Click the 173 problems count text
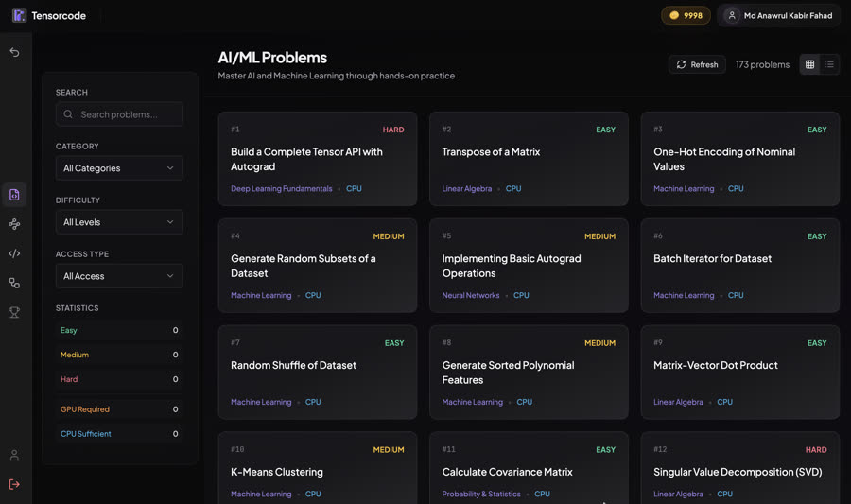The height and width of the screenshot is (504, 851). 762,64
